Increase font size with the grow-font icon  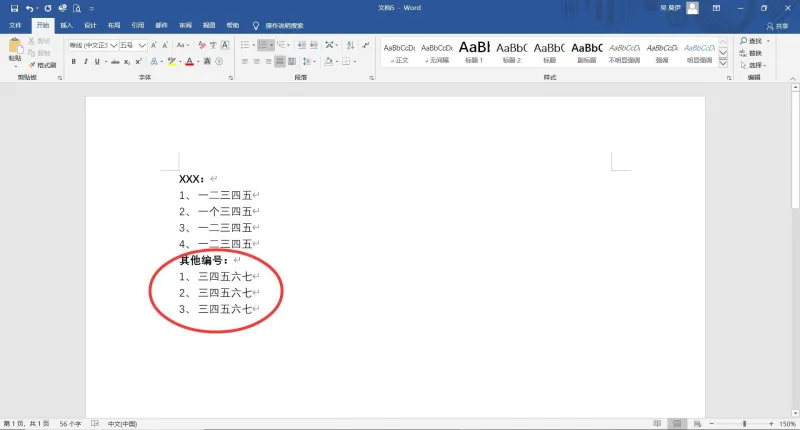click(x=154, y=45)
